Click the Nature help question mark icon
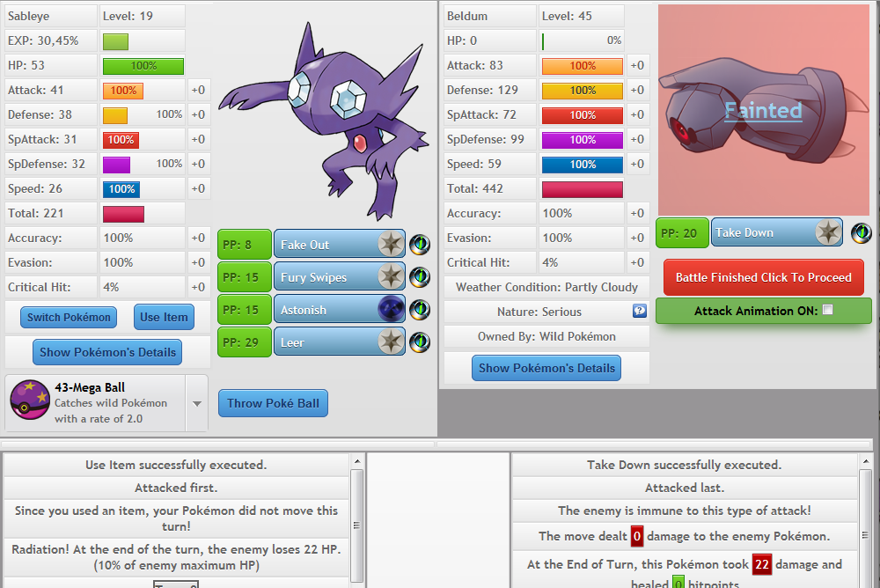 [x=640, y=311]
